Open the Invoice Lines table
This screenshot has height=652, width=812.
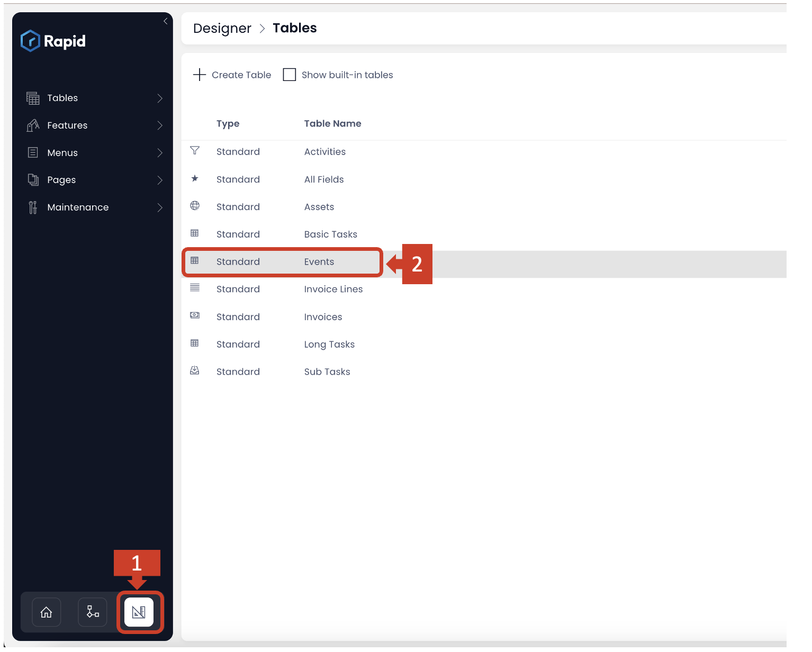(333, 289)
